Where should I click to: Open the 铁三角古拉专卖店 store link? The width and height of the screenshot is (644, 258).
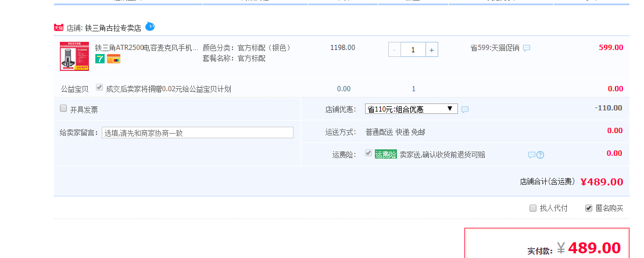click(x=113, y=28)
